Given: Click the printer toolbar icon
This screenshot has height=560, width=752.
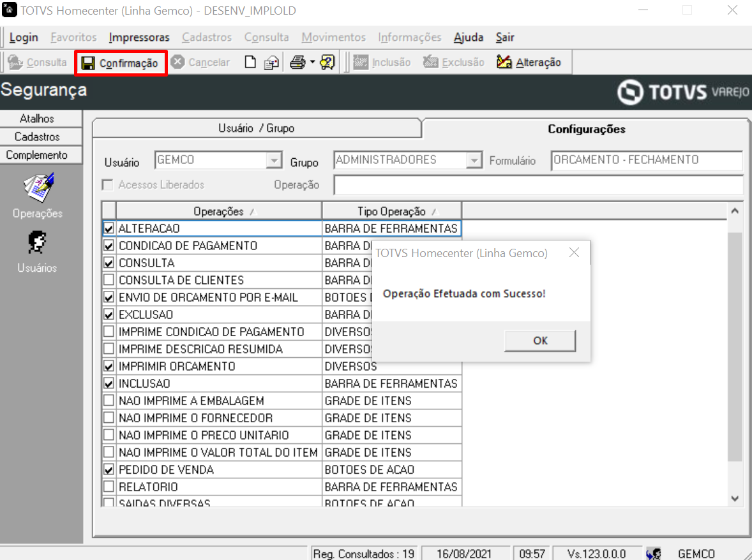Looking at the screenshot, I should tap(298, 63).
